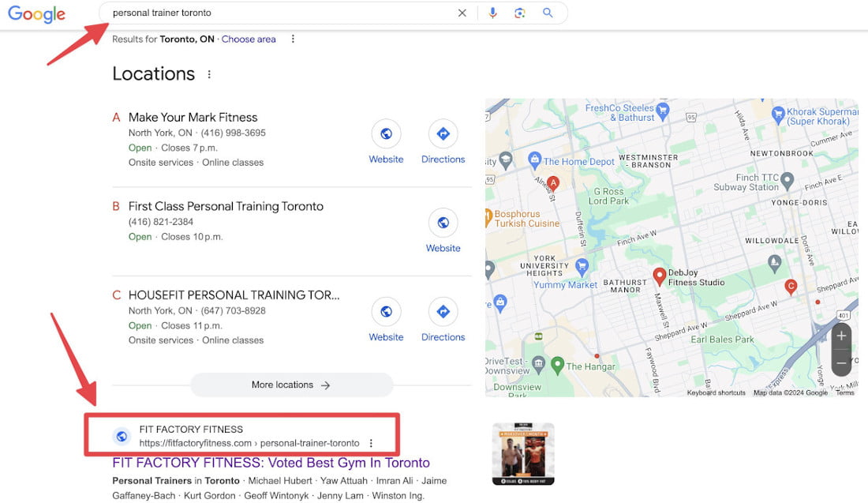
Task: Click the Website icon for First Class Personal Training
Action: point(443,223)
